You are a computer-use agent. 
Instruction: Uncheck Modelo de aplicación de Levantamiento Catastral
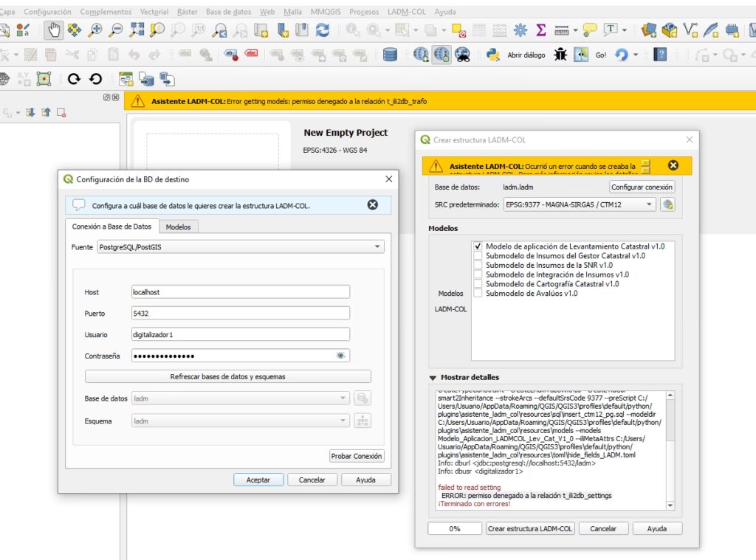point(478,246)
